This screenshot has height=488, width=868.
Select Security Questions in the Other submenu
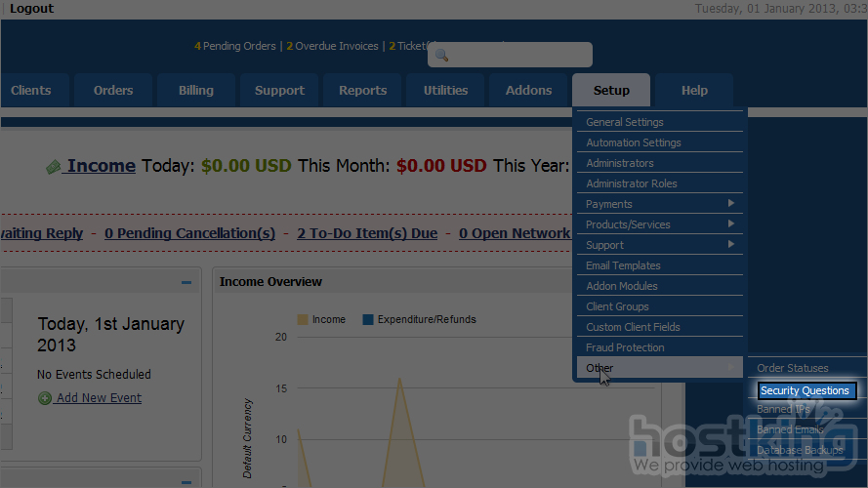pos(805,390)
